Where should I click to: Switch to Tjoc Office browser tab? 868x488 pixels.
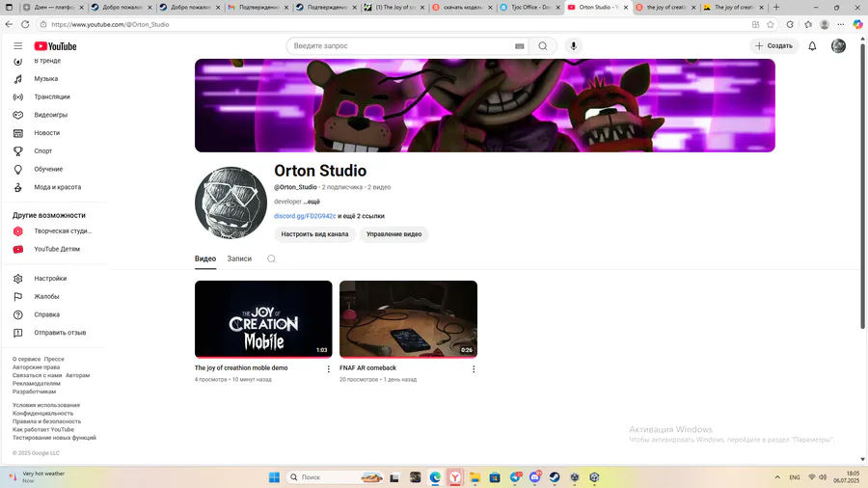pyautogui.click(x=530, y=7)
